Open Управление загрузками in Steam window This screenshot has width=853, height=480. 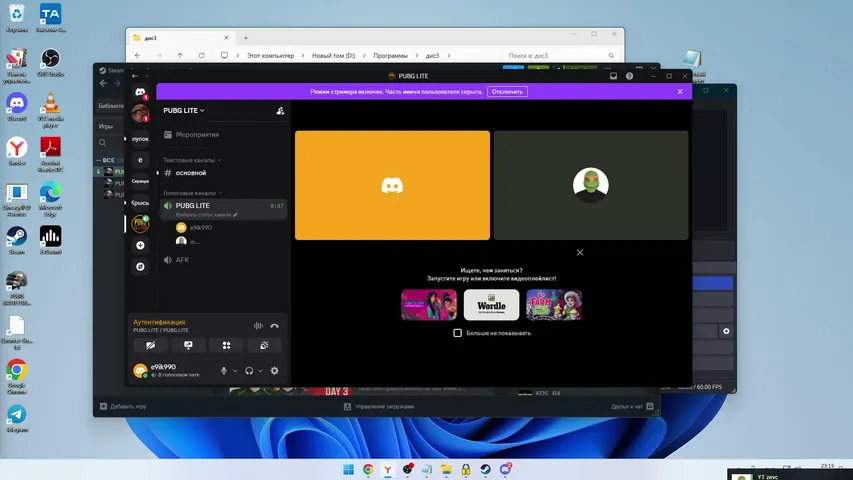point(379,407)
